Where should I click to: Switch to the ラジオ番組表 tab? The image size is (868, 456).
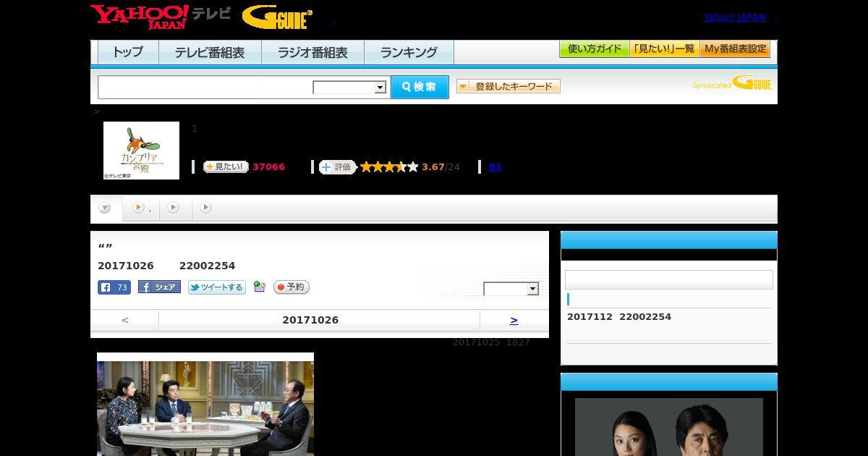point(312,52)
